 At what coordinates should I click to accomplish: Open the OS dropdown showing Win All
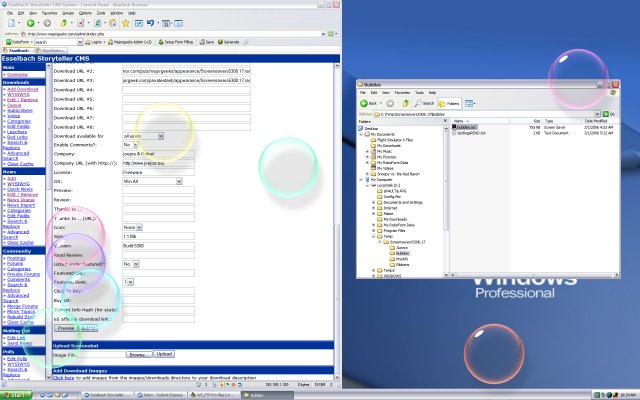coord(179,181)
